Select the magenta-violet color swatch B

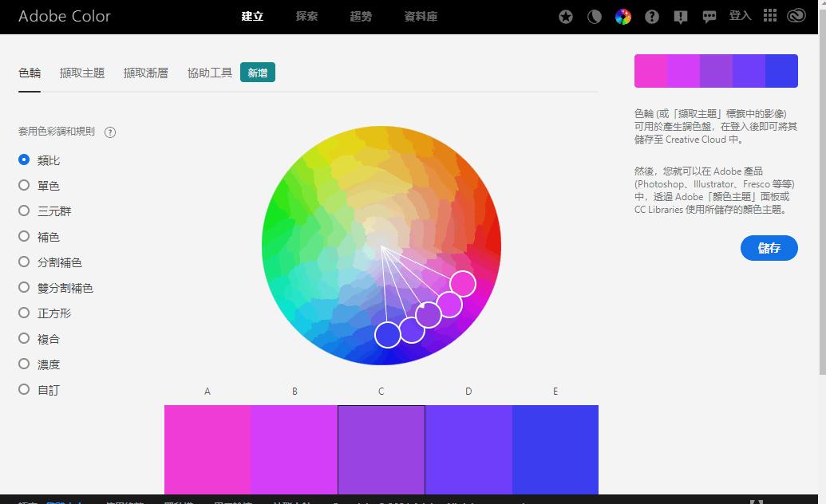click(x=294, y=450)
